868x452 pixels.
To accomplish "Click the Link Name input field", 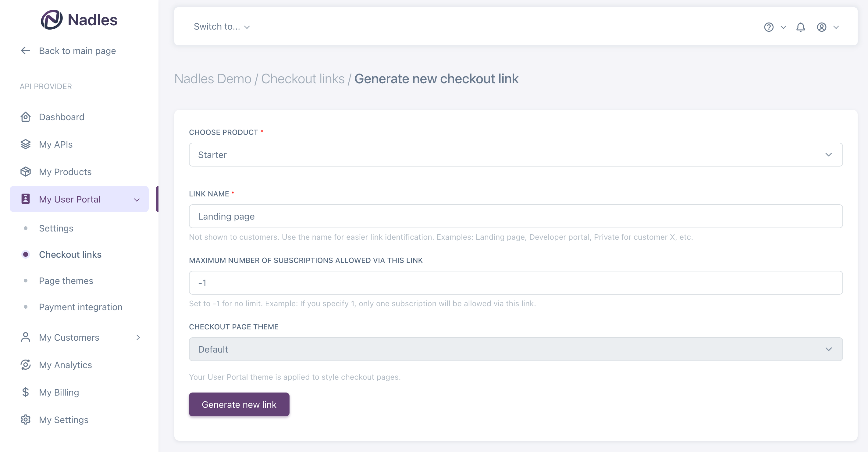I will 516,216.
